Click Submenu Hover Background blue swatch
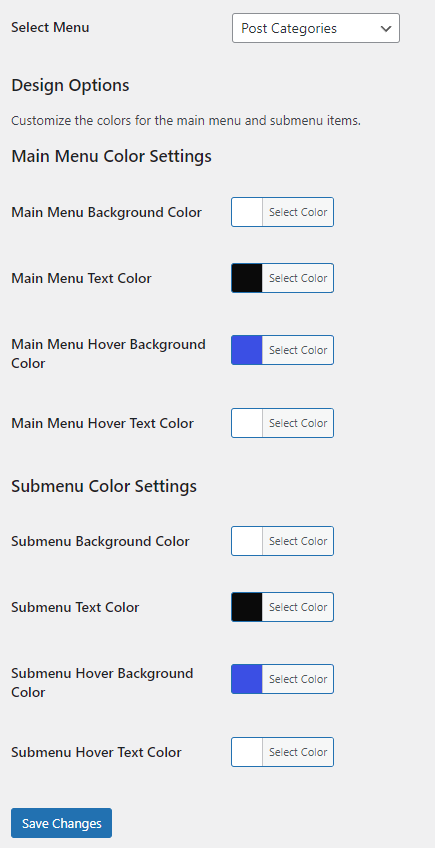This screenshot has width=435, height=848. [247, 679]
